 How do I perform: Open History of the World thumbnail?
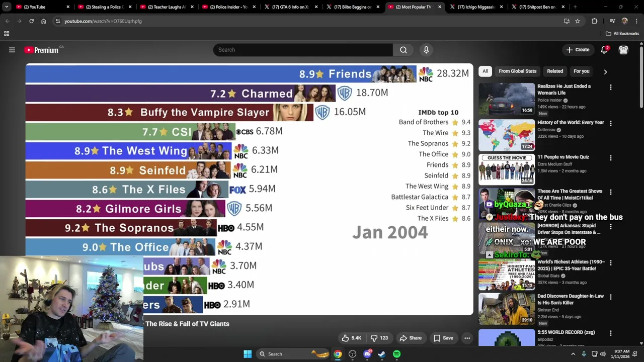tap(507, 135)
